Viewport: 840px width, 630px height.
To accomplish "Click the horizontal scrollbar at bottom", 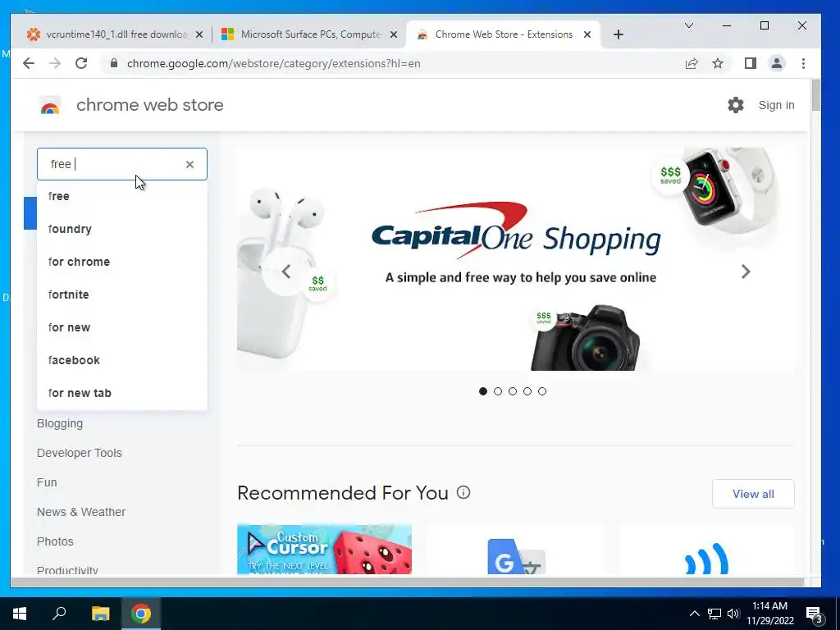I will [x=407, y=582].
